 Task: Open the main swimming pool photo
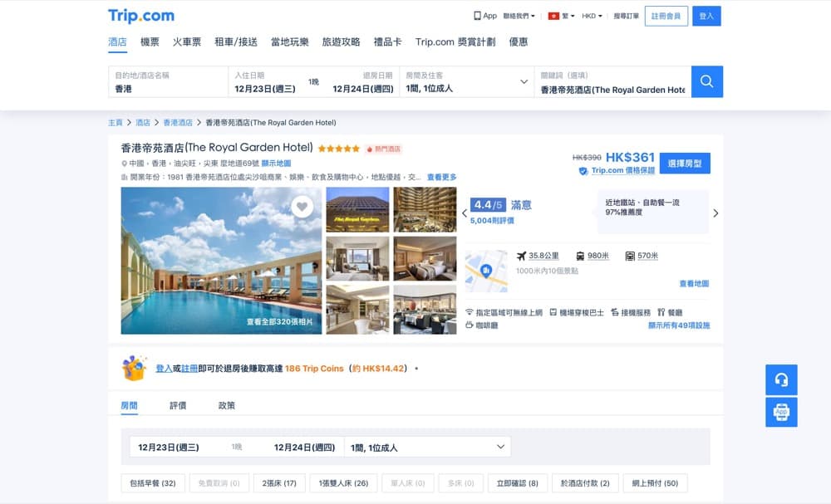pos(221,261)
